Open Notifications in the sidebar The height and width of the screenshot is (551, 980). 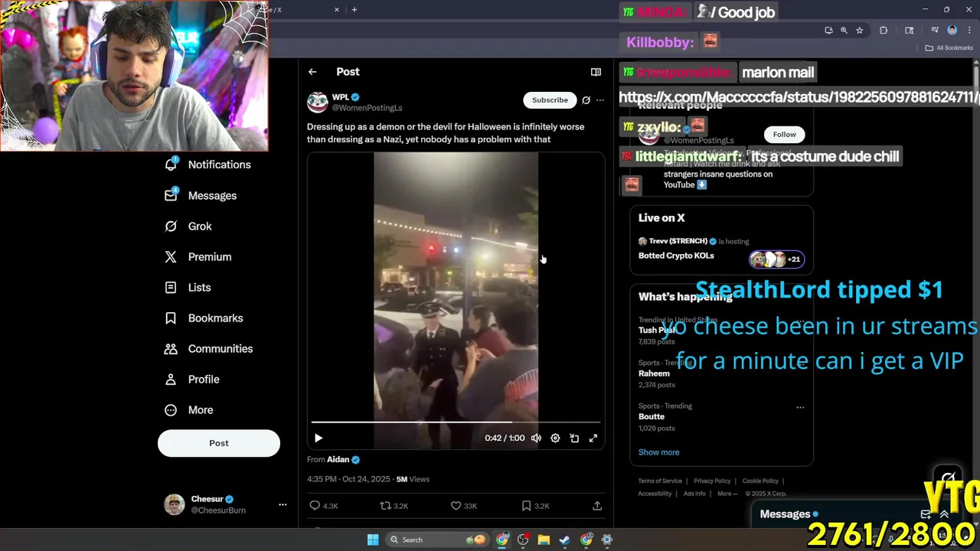click(207, 165)
